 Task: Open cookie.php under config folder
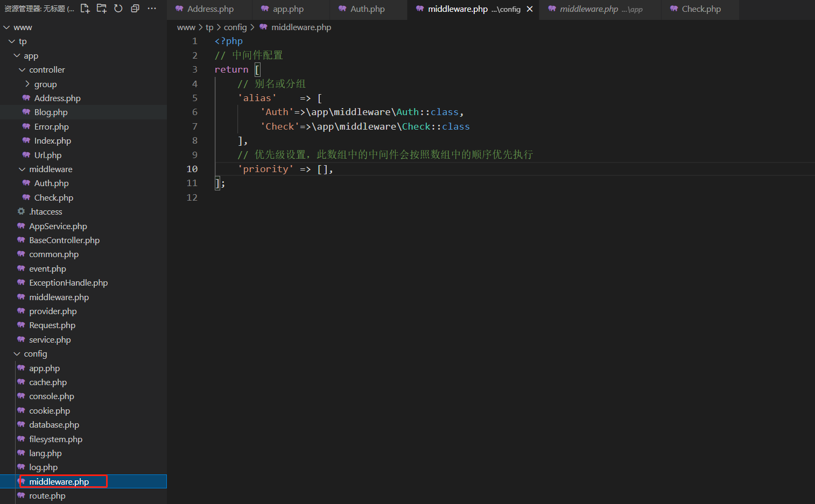click(83, 411)
